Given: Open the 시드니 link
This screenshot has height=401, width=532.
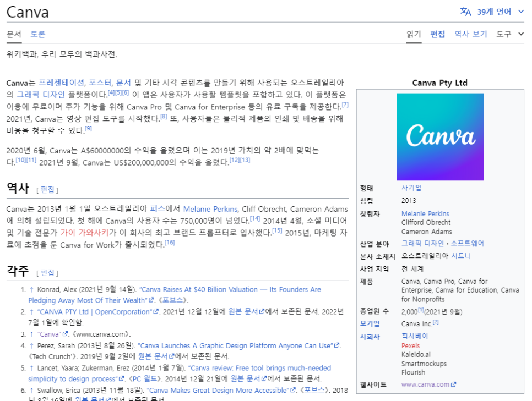Looking at the screenshot, I should click(461, 256).
